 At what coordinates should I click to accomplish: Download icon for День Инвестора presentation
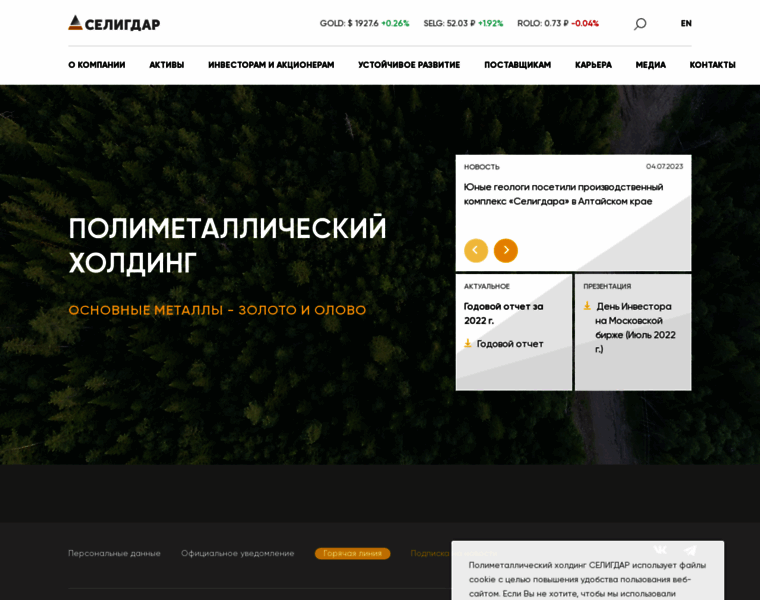[587, 306]
